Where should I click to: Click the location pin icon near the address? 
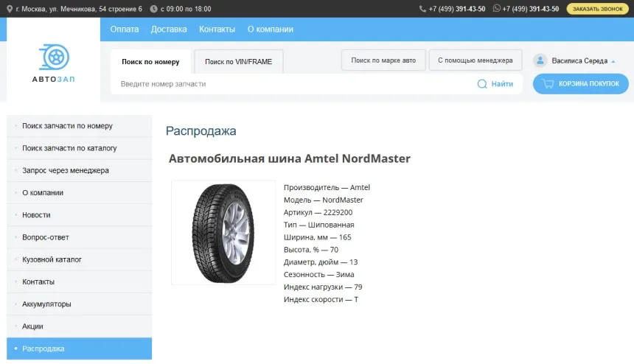click(x=10, y=9)
